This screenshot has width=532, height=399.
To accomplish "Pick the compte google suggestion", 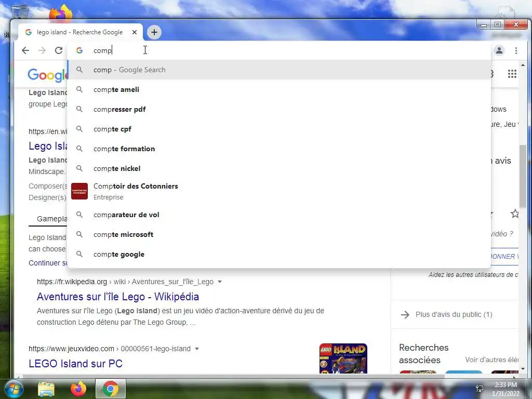I will 279,254.
